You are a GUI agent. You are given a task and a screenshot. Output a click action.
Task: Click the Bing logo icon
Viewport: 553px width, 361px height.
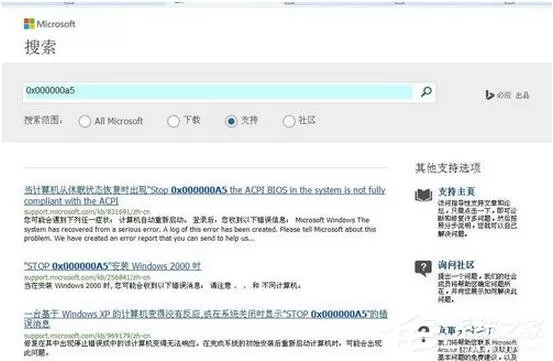point(489,95)
